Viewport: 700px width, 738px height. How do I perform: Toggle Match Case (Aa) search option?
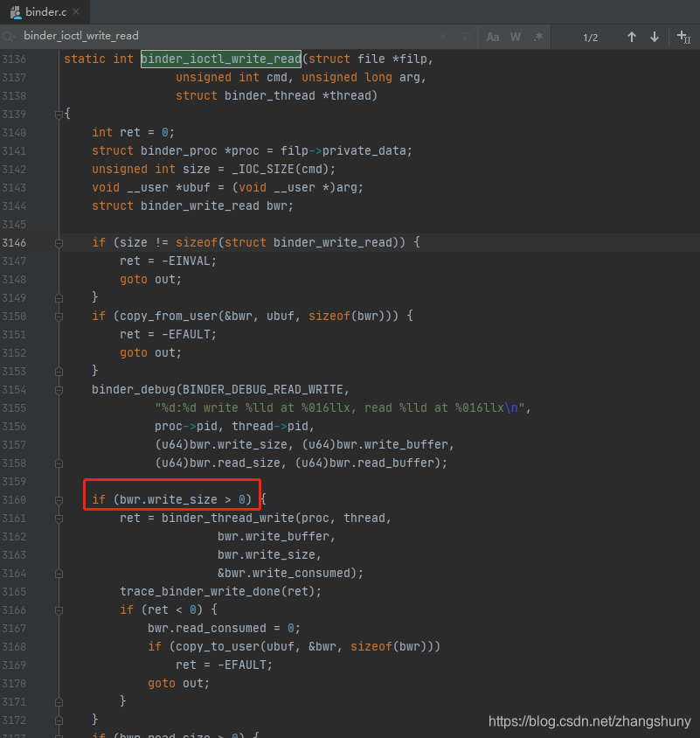[x=493, y=38]
